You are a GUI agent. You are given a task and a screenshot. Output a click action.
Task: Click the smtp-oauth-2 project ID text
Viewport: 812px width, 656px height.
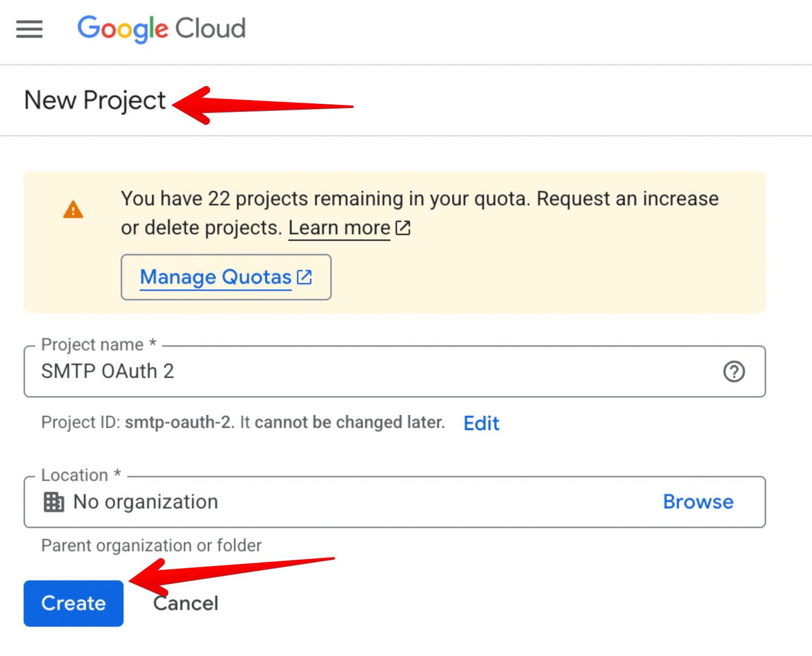click(x=178, y=422)
